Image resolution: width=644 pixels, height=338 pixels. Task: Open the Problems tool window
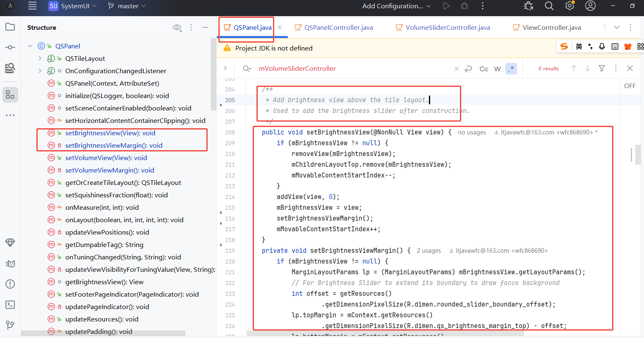[10, 284]
